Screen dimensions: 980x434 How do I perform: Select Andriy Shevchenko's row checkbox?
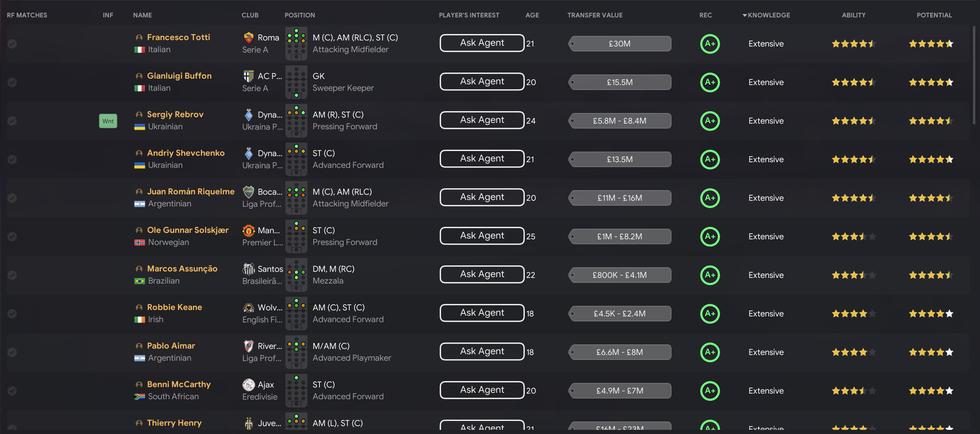point(12,160)
